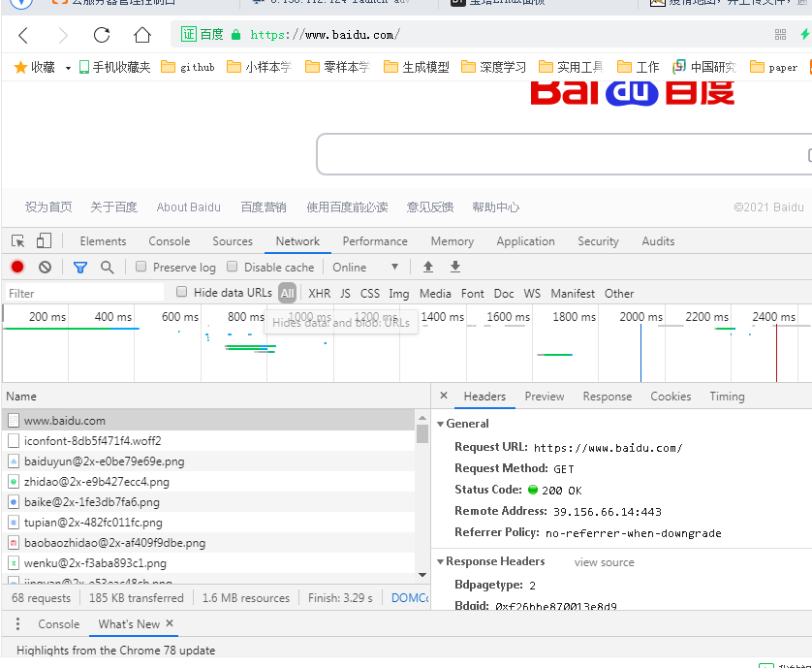Click the blue DOMContentLoaded line in timeline
812x668 pixels.
pyautogui.click(x=640, y=352)
